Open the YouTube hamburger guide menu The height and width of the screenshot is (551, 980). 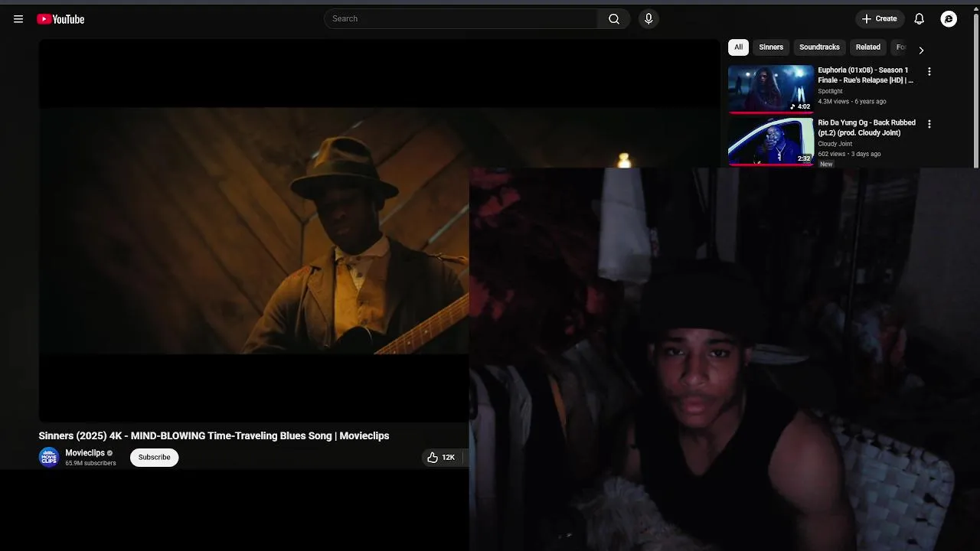(x=18, y=19)
